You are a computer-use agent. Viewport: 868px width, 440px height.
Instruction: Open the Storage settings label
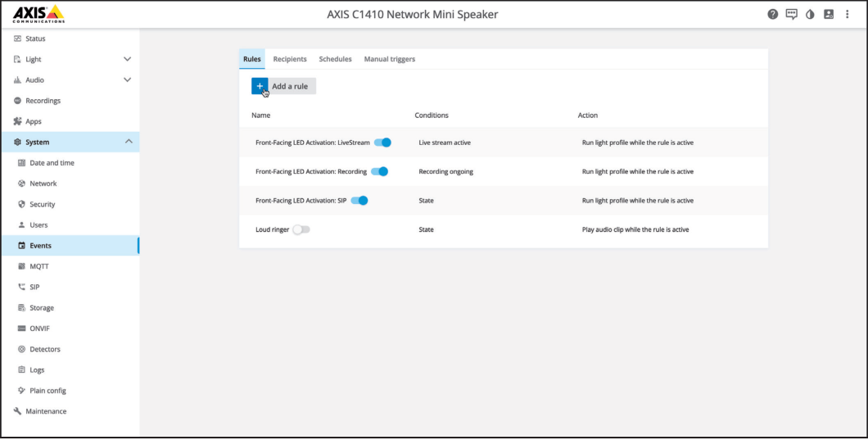[x=42, y=308]
